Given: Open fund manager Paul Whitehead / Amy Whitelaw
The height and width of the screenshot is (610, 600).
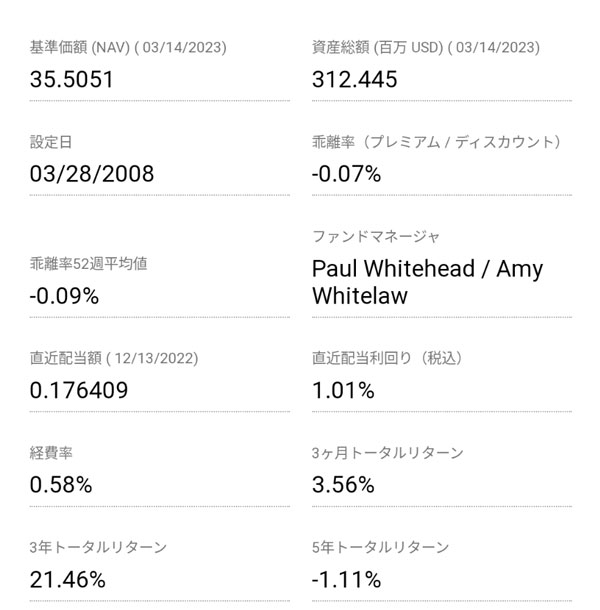Looking at the screenshot, I should (x=427, y=282).
